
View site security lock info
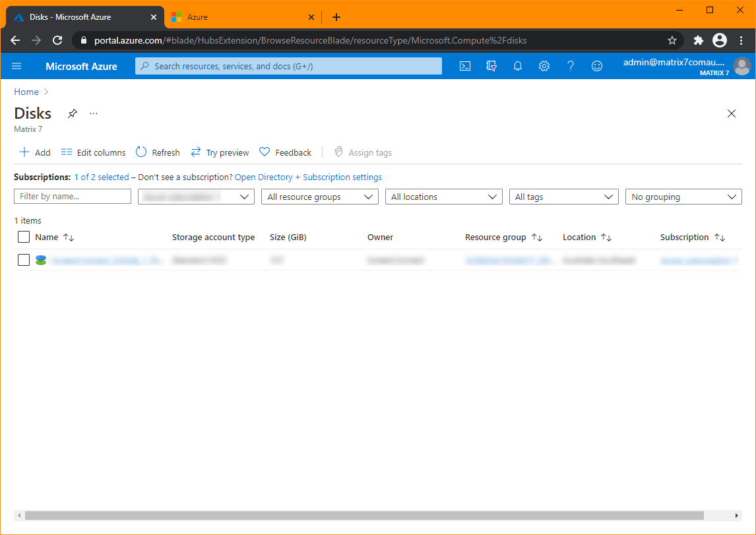click(x=83, y=40)
